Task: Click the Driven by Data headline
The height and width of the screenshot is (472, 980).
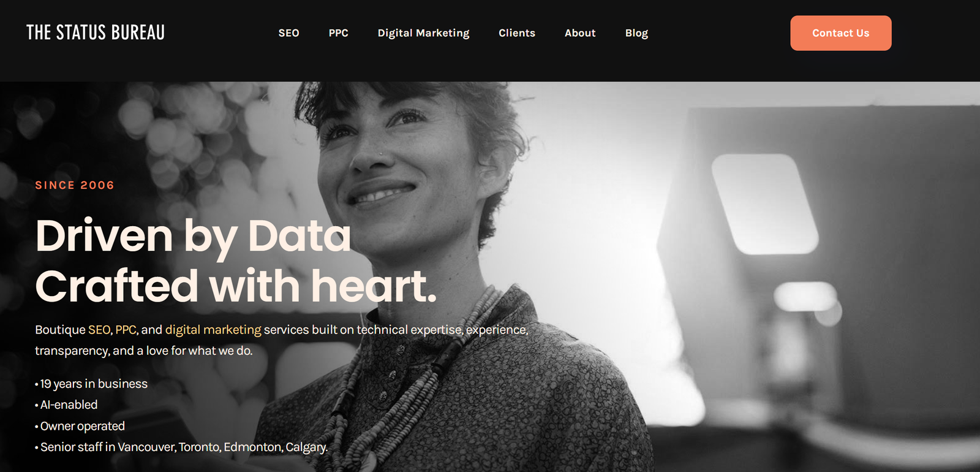Action: 194,236
